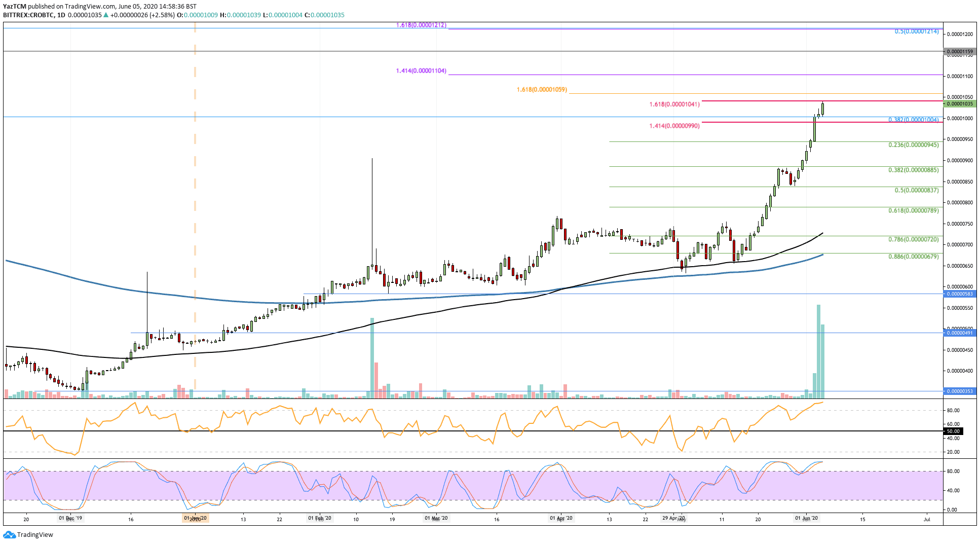Select the purple 1.414(0.00001104) Fib label
This screenshot has height=544, width=980.
421,71
